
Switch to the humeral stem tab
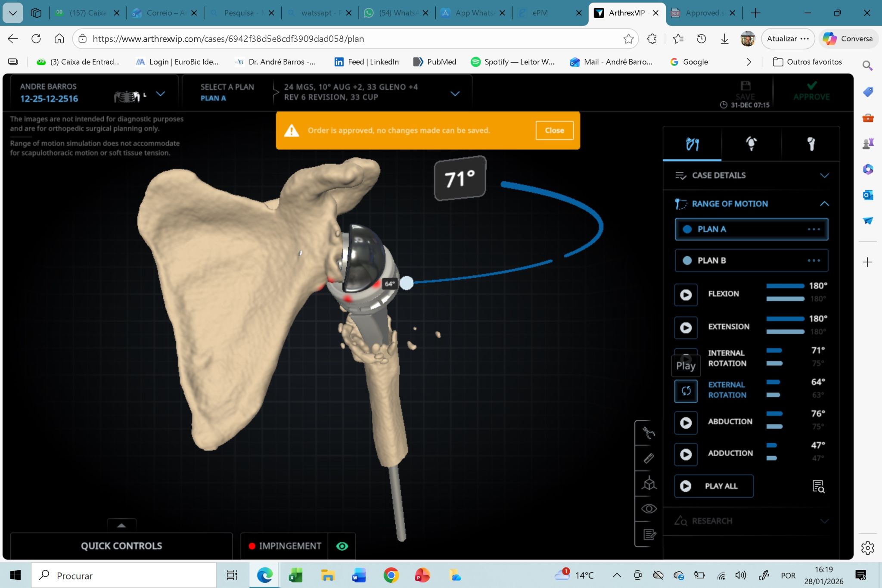click(811, 144)
